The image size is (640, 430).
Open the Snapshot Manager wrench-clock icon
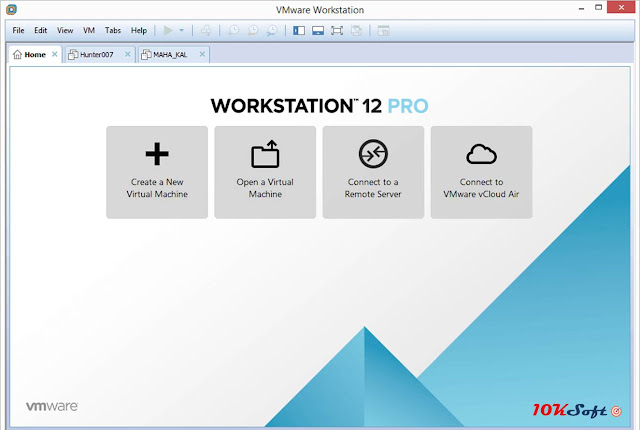(x=272, y=30)
